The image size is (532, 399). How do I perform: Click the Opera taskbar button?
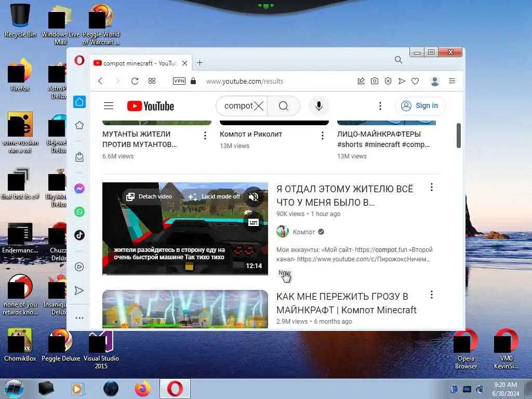(175, 389)
